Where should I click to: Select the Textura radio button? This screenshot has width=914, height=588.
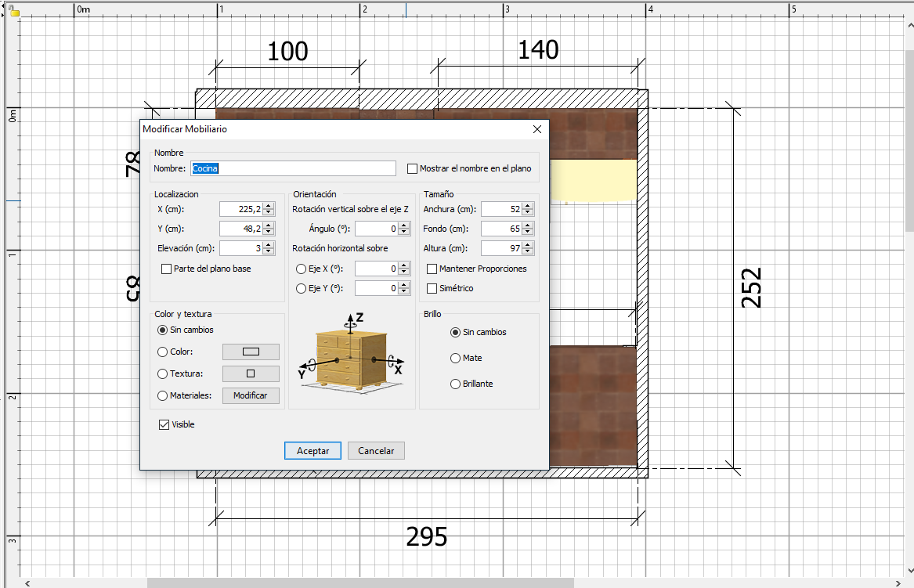pyautogui.click(x=163, y=373)
